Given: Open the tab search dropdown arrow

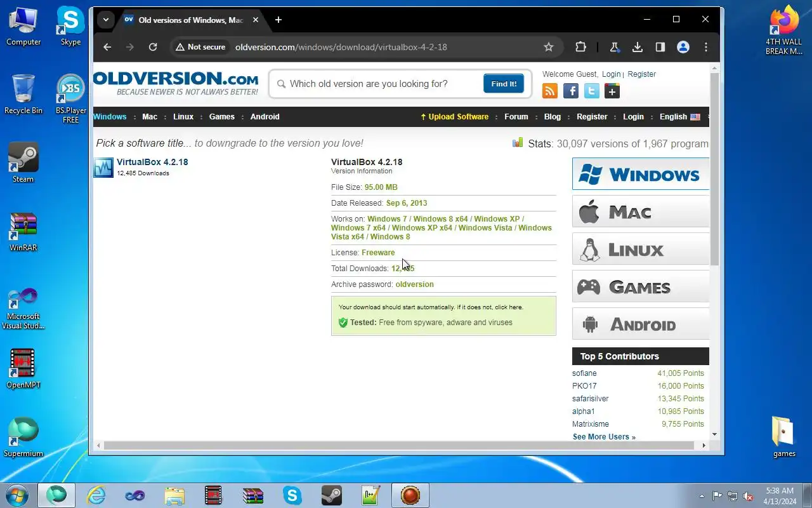Looking at the screenshot, I should (x=106, y=20).
